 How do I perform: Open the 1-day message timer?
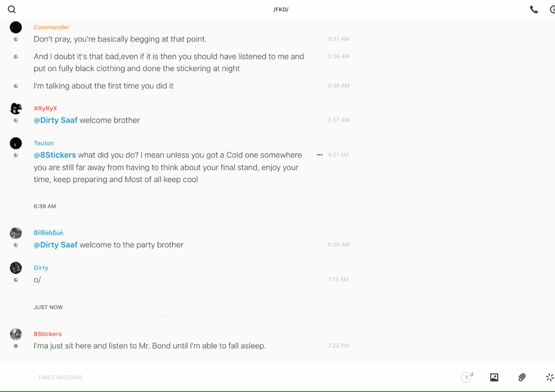coord(467,377)
